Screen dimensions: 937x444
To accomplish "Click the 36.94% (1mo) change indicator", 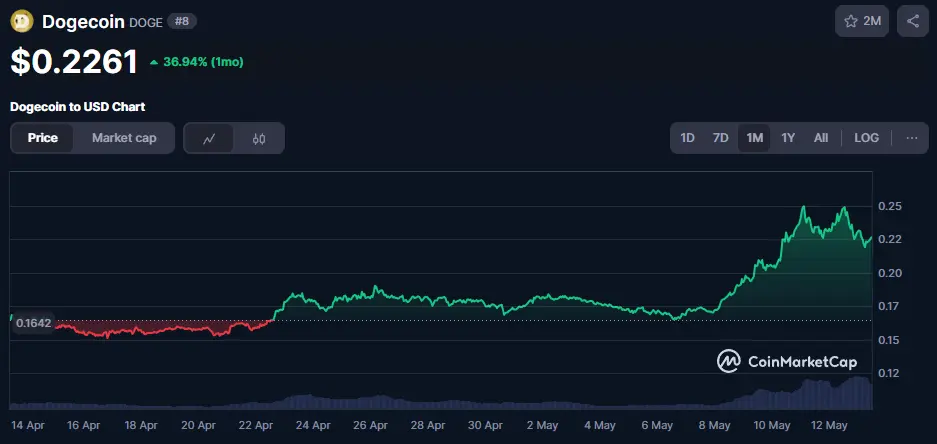I will click(x=197, y=62).
